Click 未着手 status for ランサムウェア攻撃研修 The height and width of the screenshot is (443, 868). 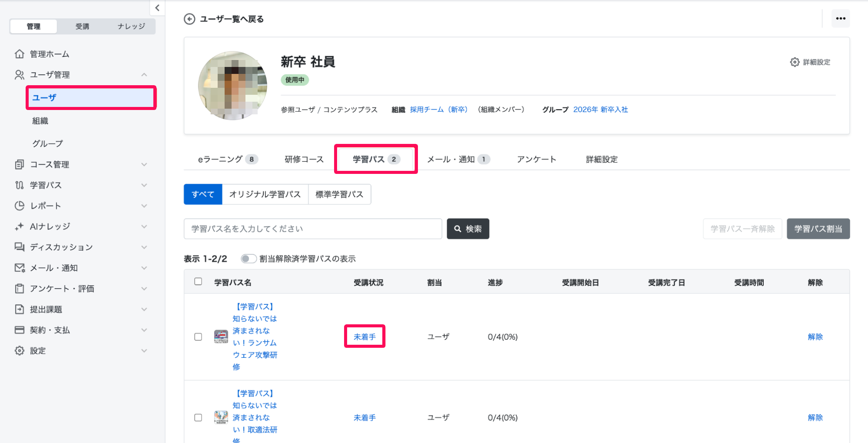364,336
